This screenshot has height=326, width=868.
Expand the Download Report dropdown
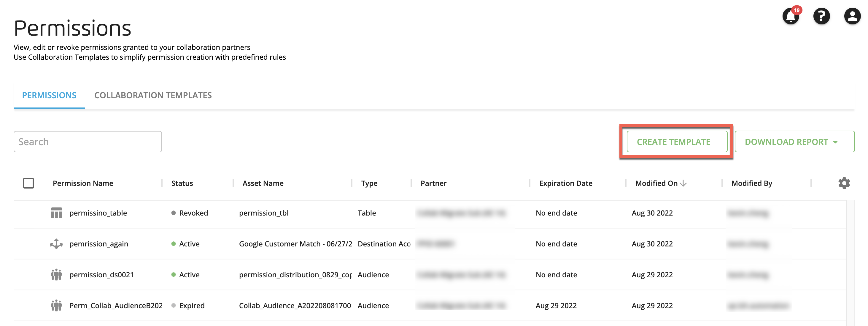pos(794,142)
